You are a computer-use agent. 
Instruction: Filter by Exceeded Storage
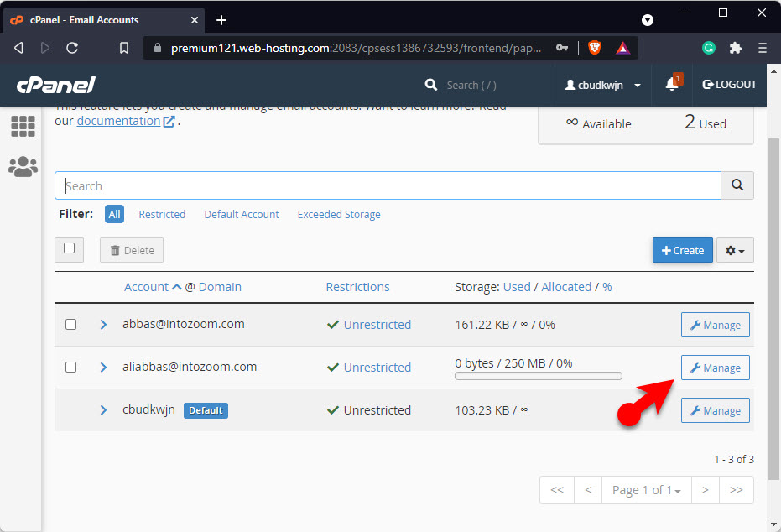(339, 214)
